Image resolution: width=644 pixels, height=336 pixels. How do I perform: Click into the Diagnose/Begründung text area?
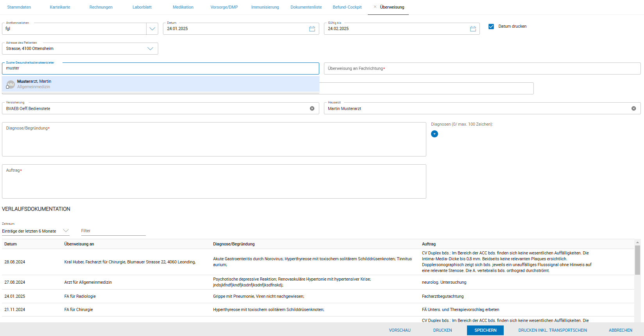214,140
